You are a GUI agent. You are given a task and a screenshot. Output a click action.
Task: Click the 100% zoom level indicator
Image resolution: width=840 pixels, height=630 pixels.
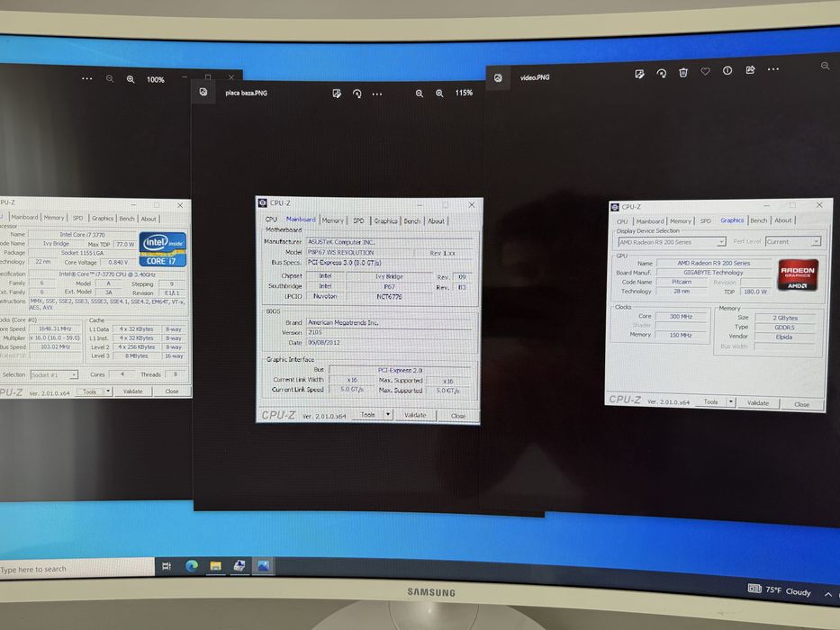(x=156, y=80)
